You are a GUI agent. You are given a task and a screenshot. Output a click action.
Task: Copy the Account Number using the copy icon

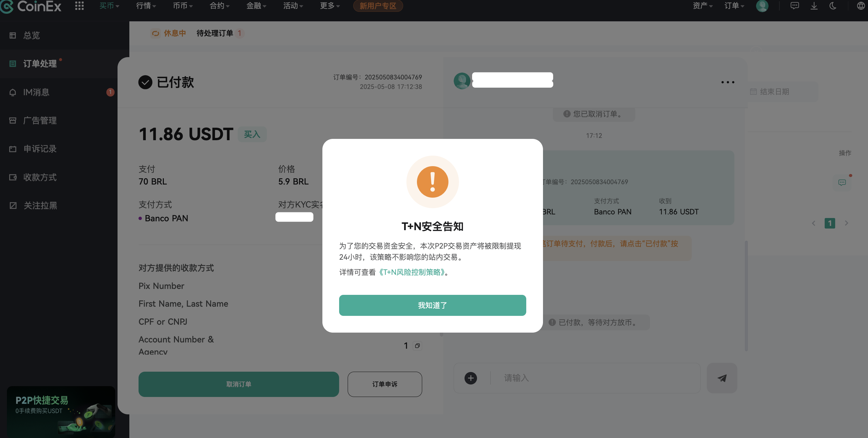pos(417,345)
